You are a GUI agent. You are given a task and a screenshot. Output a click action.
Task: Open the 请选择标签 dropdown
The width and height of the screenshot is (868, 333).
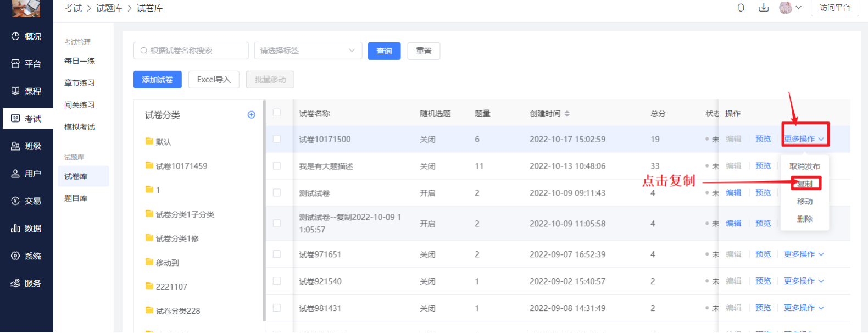(x=308, y=51)
